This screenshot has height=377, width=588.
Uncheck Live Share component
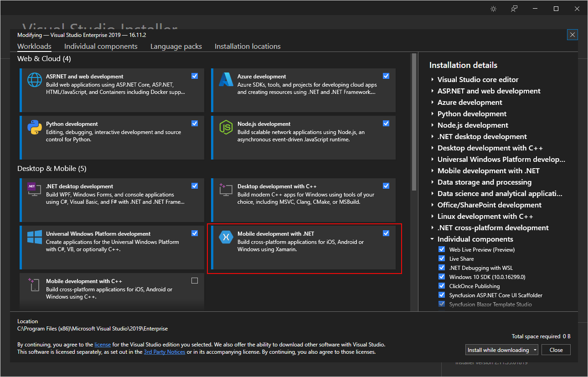tap(441, 258)
